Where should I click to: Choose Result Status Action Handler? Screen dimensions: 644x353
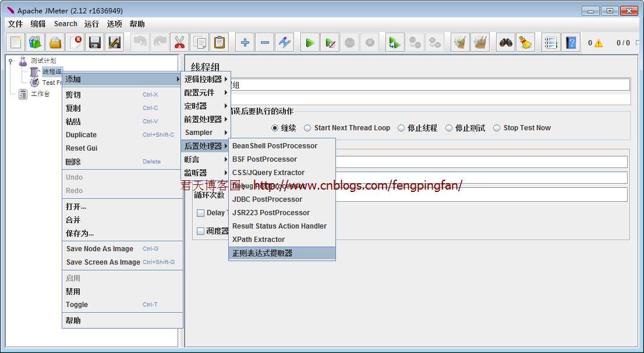tap(282, 226)
